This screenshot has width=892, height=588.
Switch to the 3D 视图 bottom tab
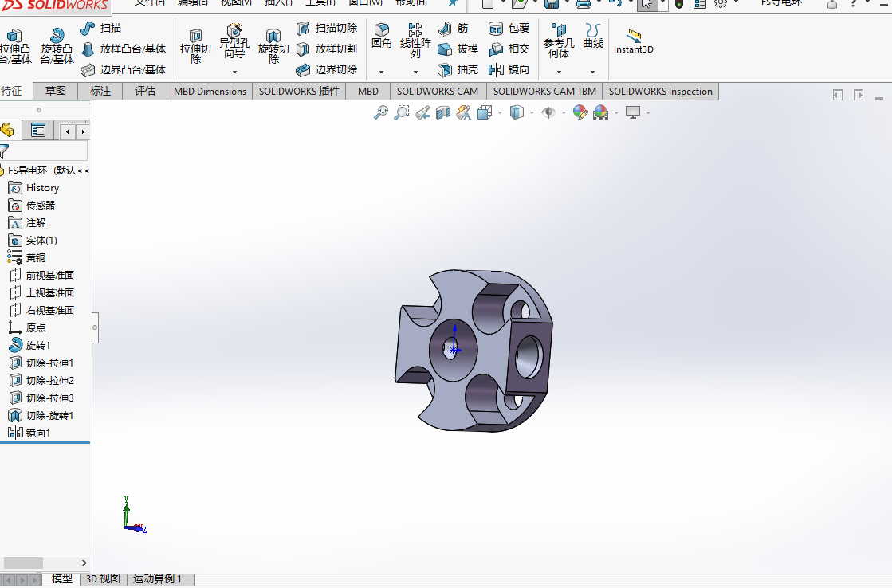coord(103,579)
